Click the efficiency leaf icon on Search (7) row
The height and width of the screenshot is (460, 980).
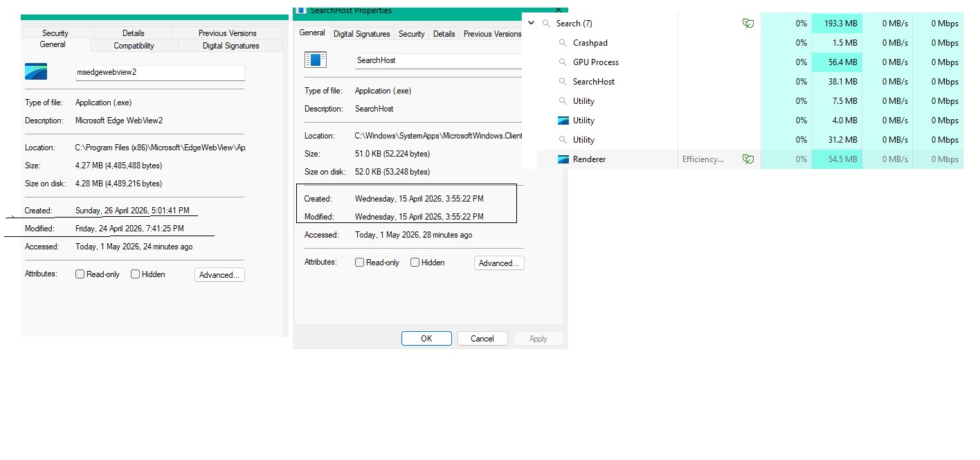pyautogui.click(x=747, y=24)
